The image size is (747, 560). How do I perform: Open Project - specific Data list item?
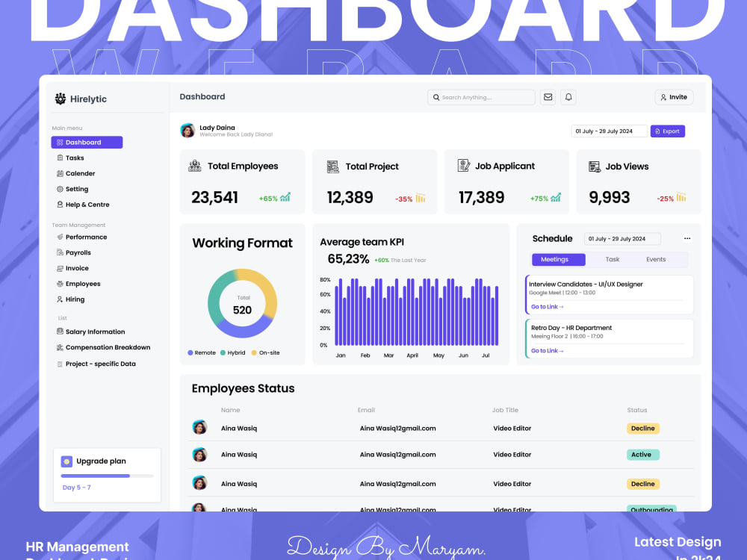tap(101, 364)
